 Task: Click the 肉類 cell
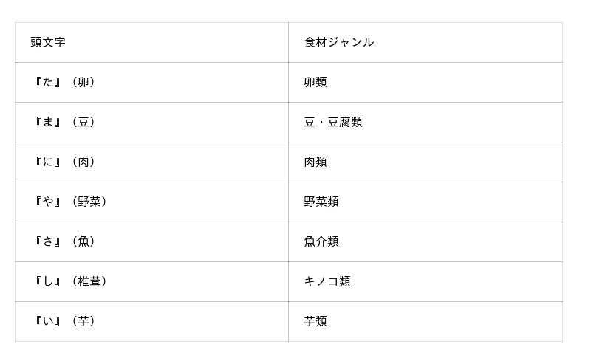click(x=315, y=162)
